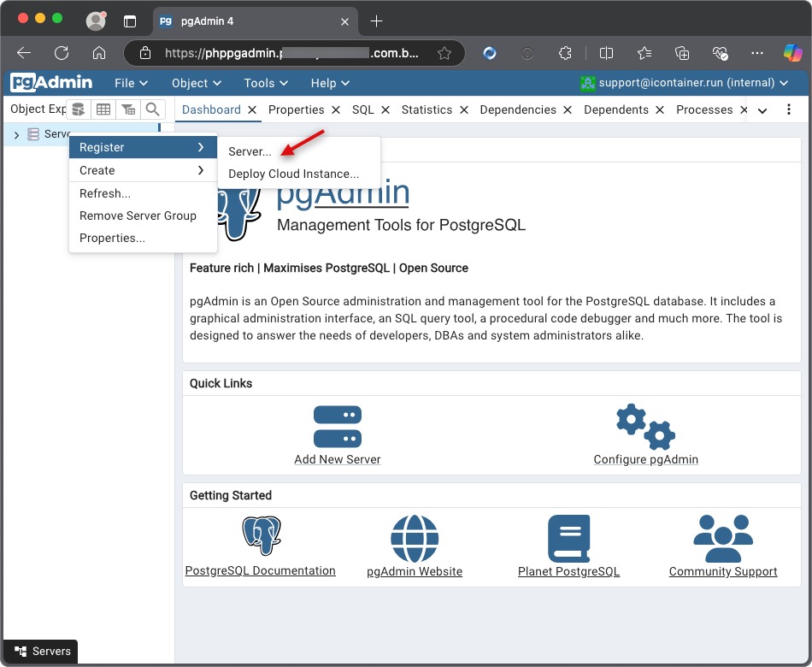This screenshot has width=812, height=667.
Task: Close the Statistics tab
Action: 464,109
